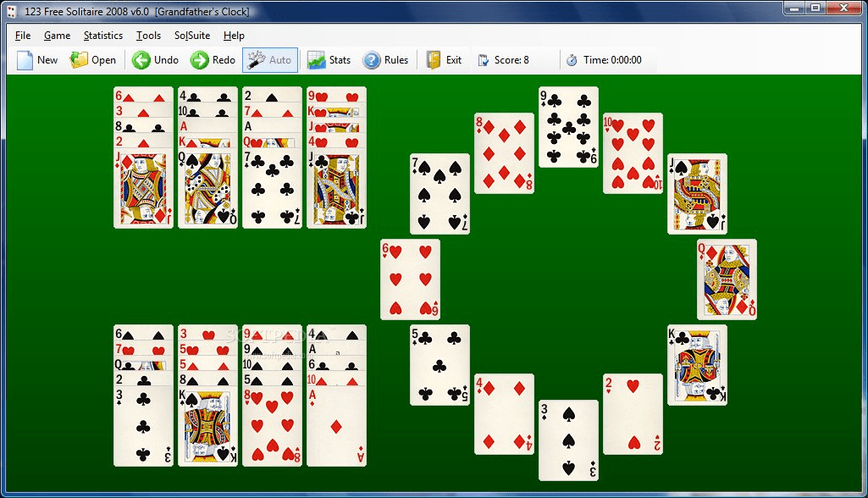This screenshot has height=498, width=868.
Task: Open the SolSuite menu
Action: tap(191, 36)
